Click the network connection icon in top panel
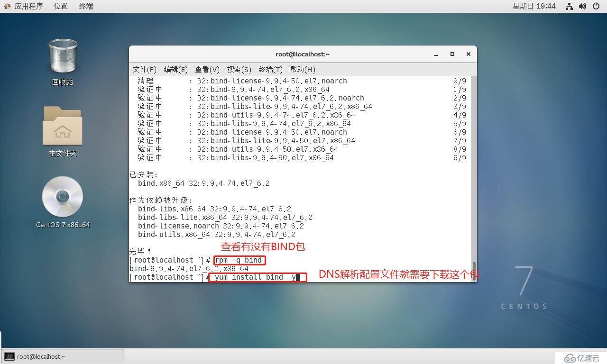Image resolution: width=607 pixels, height=364 pixels. tap(570, 6)
